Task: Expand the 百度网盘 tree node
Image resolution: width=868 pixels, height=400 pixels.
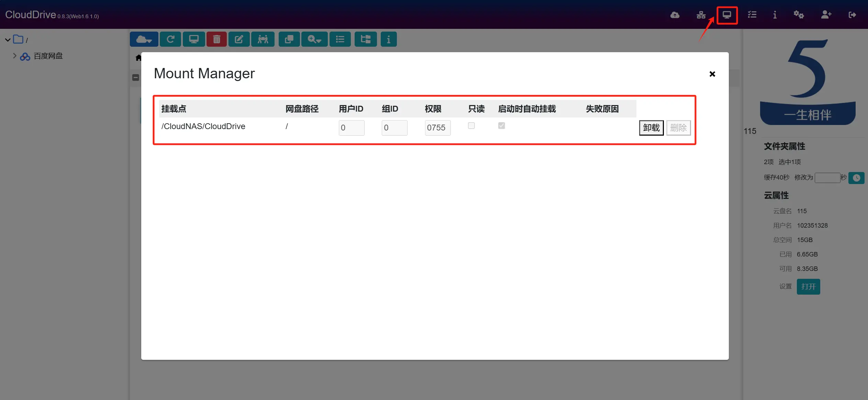Action: point(14,56)
